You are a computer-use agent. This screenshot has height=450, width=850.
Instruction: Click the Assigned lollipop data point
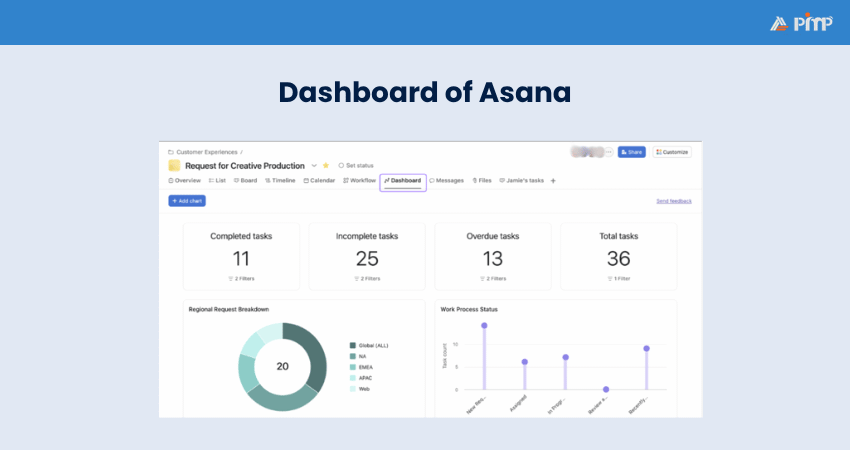click(x=525, y=362)
